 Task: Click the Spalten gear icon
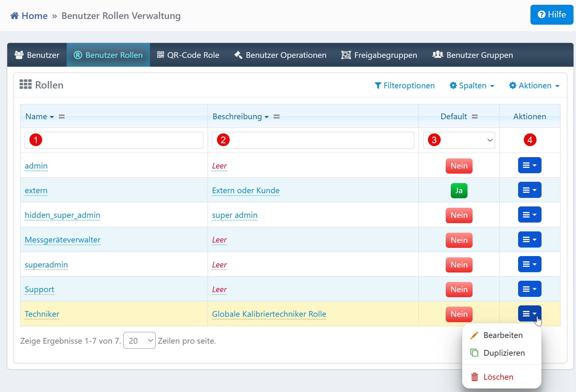tap(453, 86)
